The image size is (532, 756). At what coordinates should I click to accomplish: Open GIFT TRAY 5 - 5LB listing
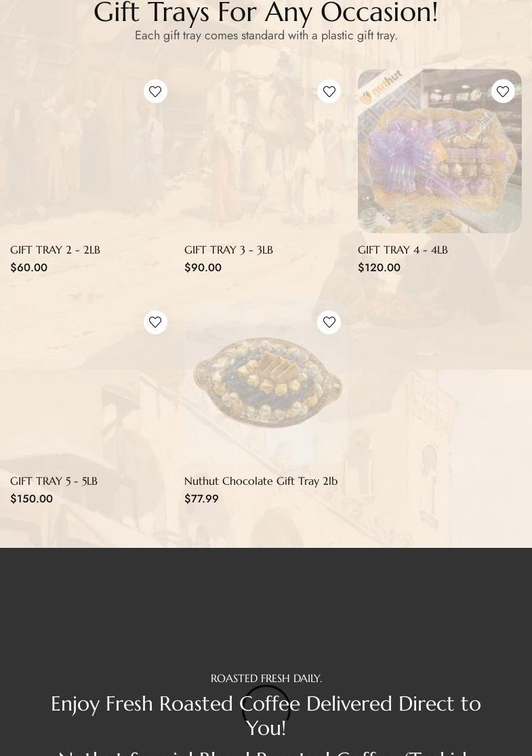pos(54,481)
